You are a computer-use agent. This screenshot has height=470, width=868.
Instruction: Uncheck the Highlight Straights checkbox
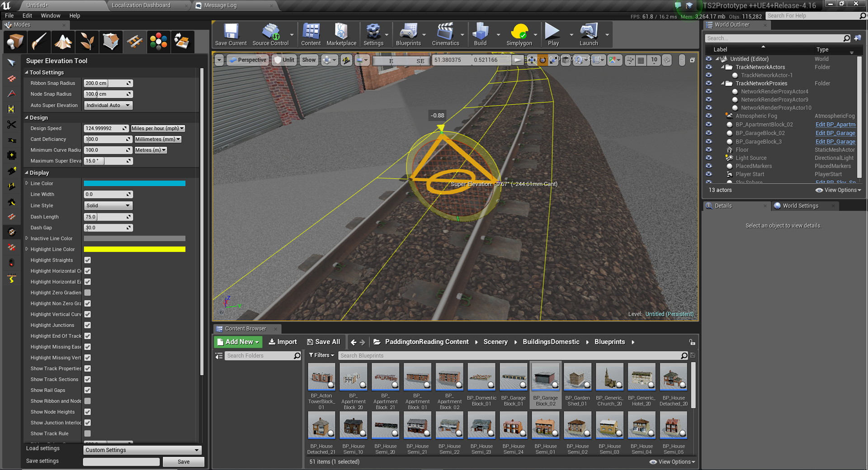[88, 260]
